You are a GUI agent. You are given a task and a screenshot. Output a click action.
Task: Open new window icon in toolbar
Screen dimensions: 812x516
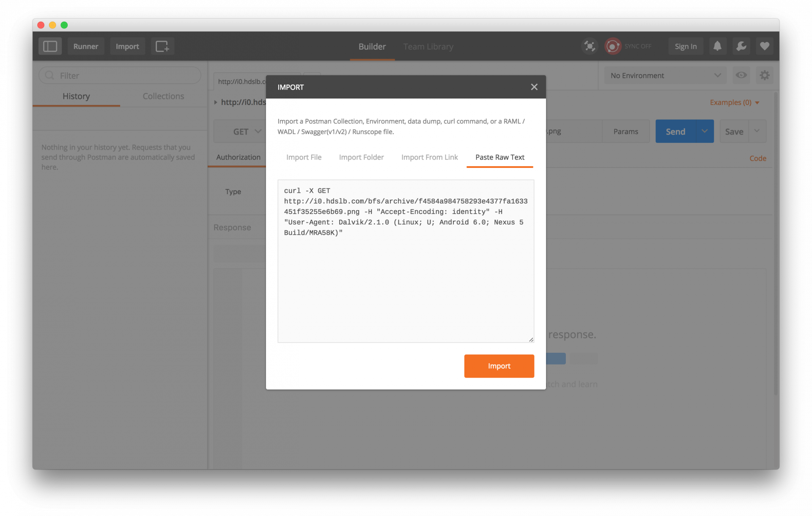point(162,46)
